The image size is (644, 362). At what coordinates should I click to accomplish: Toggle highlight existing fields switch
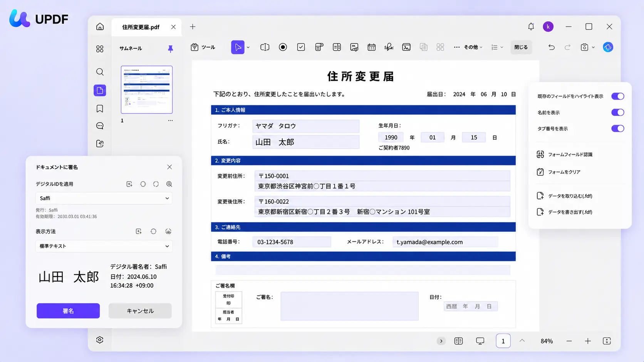[617, 96]
